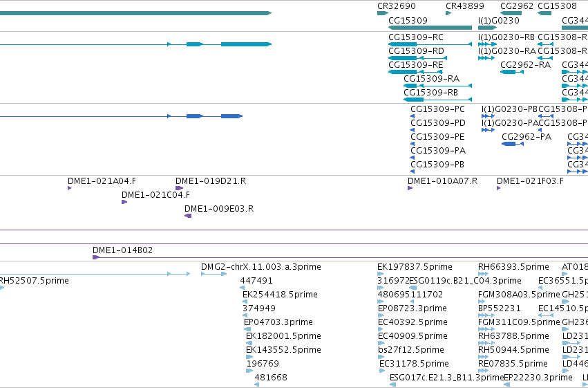Click the EK143552.5prime label
Viewport: 588px width, 388px height.
click(x=283, y=350)
